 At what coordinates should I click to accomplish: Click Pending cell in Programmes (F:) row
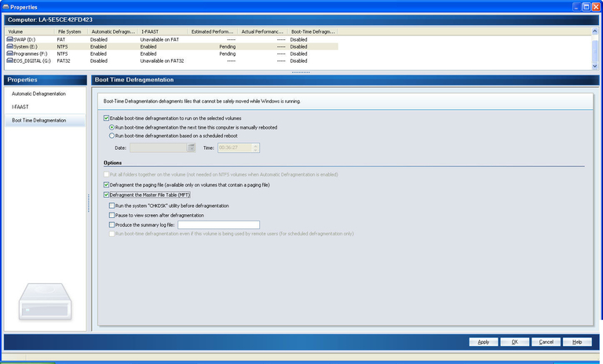click(227, 54)
